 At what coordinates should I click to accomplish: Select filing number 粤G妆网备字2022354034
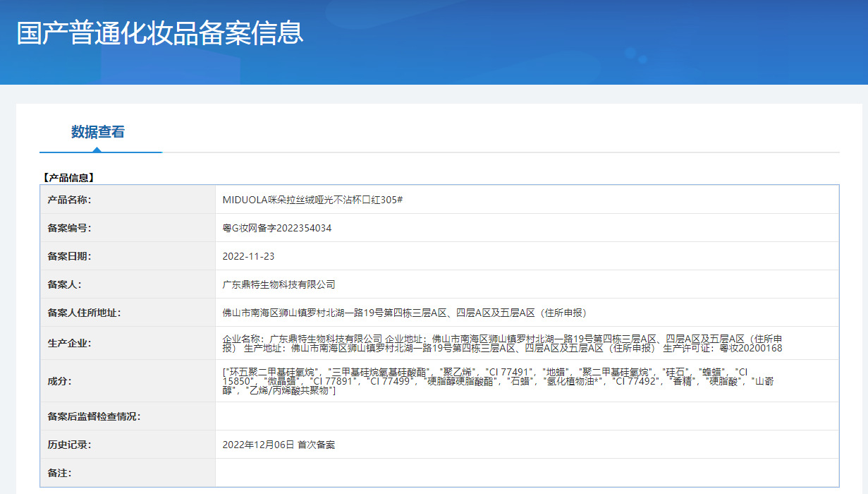(x=277, y=228)
